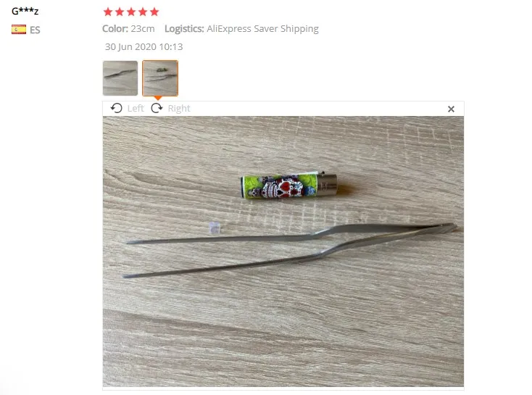Click the Spain flag icon

pos(19,30)
